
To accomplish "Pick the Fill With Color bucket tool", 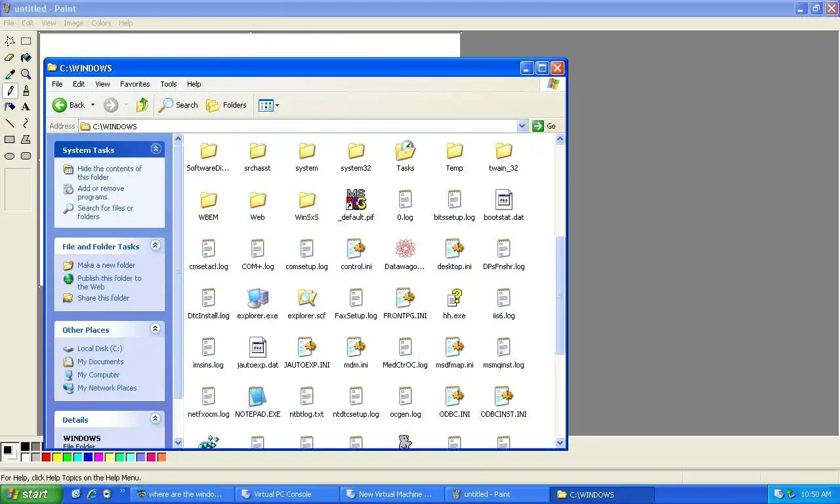I will click(x=26, y=58).
